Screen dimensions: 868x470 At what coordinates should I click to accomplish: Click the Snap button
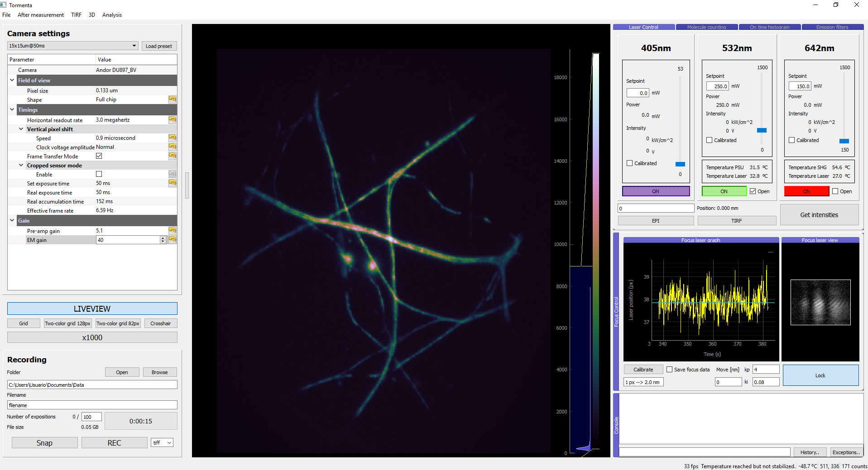(x=44, y=443)
